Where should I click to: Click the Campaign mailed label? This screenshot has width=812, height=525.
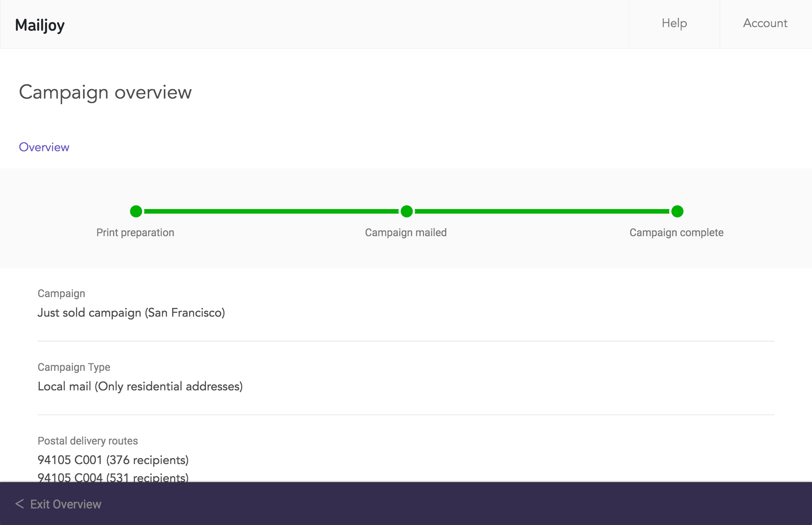pos(406,232)
